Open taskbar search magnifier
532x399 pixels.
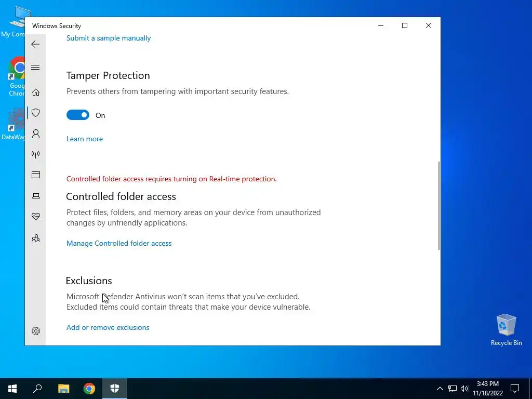tap(37, 389)
